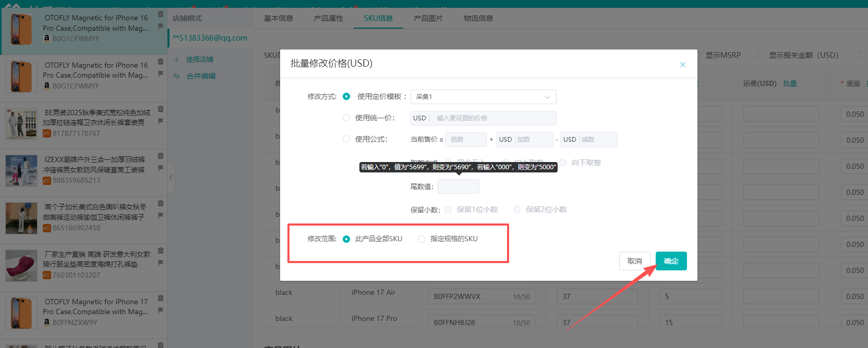
Task: Click the 取消 cancel button
Action: pos(634,261)
